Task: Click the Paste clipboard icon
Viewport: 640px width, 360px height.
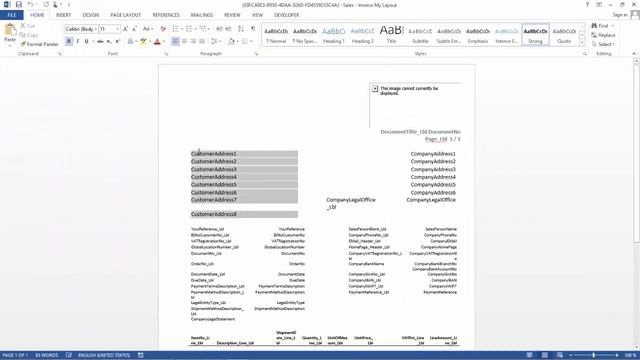Action: [10, 30]
